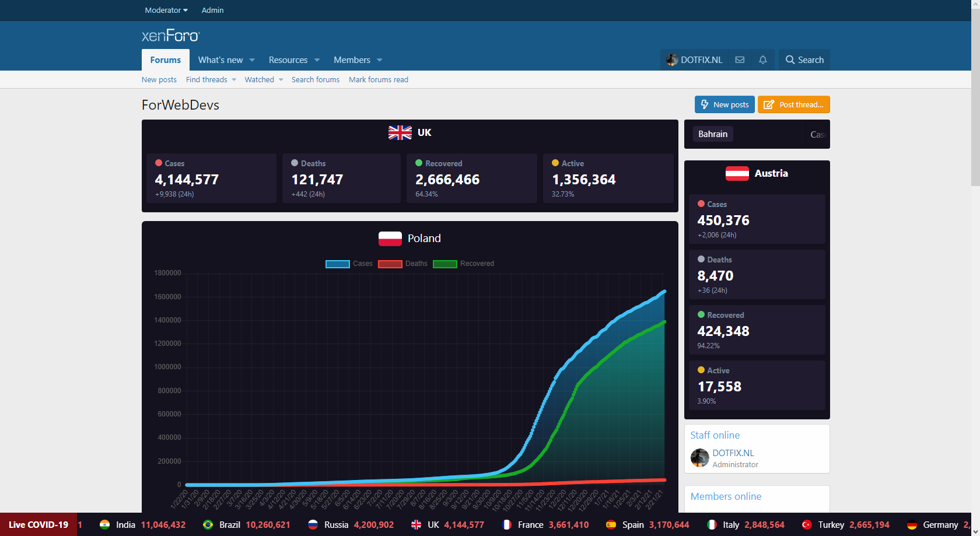The image size is (980, 536).
Task: Switch to the Forums tab
Action: coord(166,60)
